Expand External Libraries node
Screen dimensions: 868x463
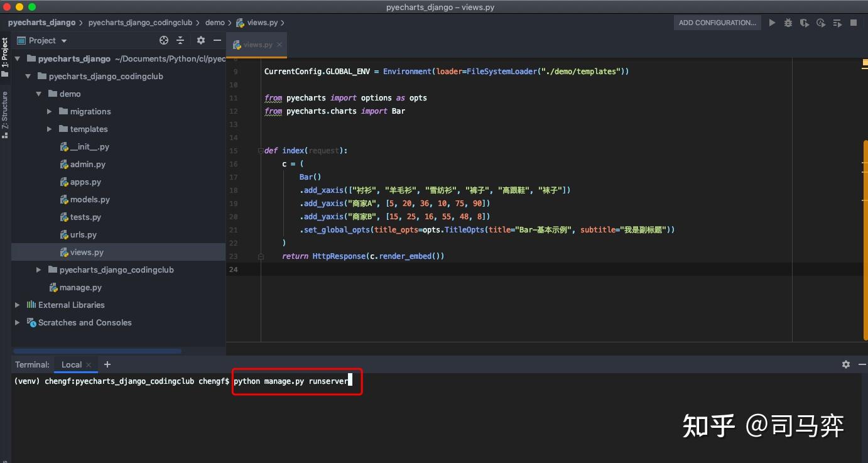point(18,305)
